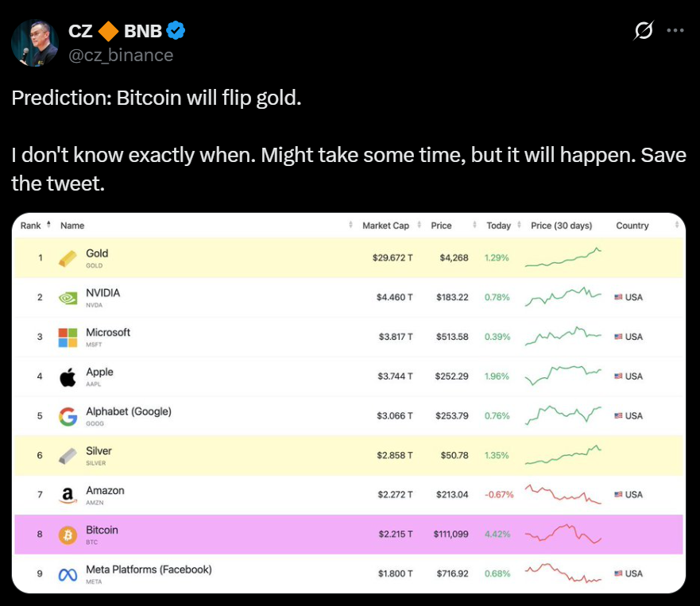Open the @cz_binance handle link
The image size is (700, 606).
pos(121,54)
